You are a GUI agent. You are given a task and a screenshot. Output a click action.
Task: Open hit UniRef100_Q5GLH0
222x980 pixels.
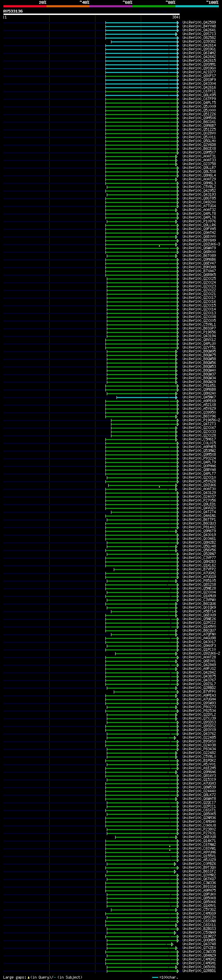click(x=199, y=141)
